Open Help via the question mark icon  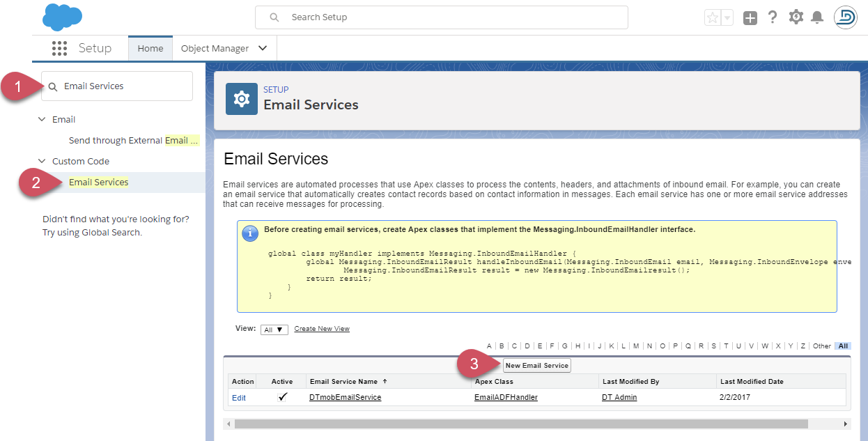[x=773, y=17]
